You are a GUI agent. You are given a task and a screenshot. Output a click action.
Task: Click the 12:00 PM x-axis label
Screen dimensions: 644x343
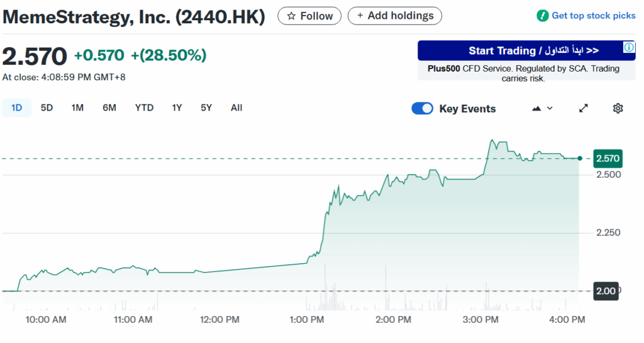click(219, 320)
